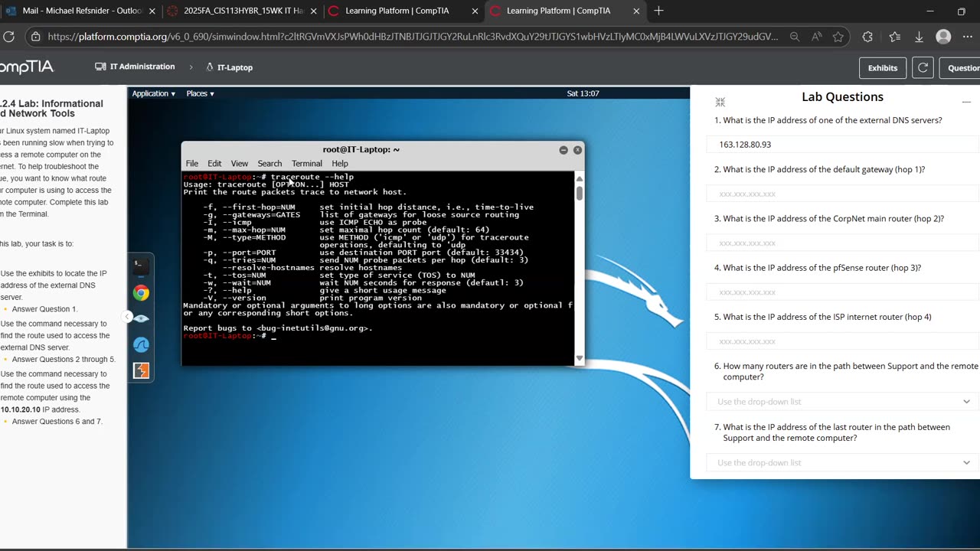The width and height of the screenshot is (980, 551).
Task: Click the ISP internet router hop 4 field
Action: click(842, 341)
